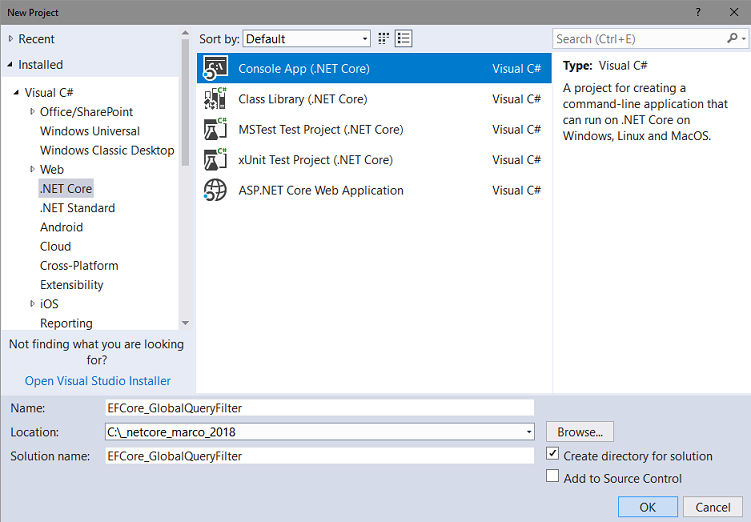Viewport: 751px width, 522px height.
Task: Close the New Project dialog
Action: coord(734,12)
